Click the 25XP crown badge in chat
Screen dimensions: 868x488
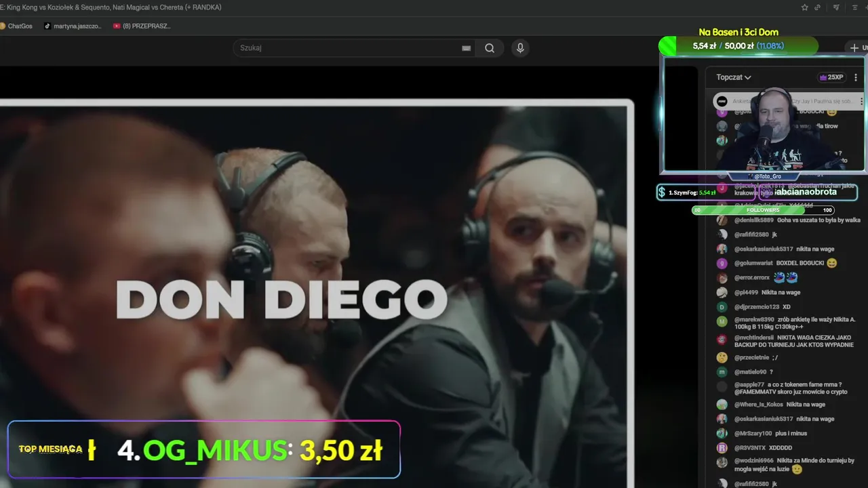click(831, 77)
